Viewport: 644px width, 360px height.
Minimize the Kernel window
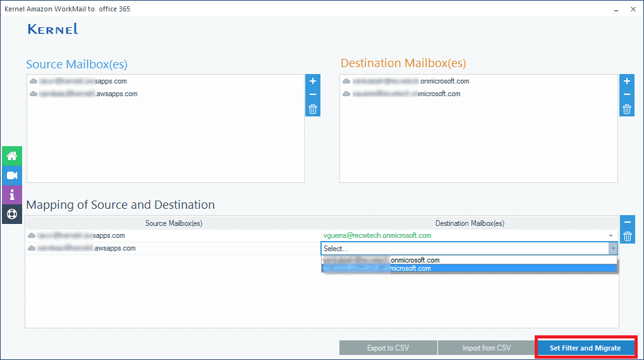(616, 9)
